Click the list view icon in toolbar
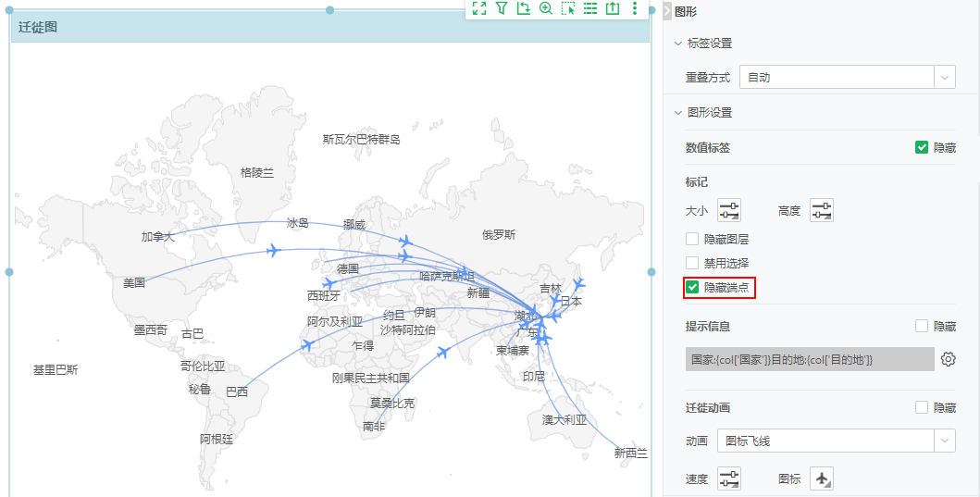The height and width of the screenshot is (497, 980). 589,8
